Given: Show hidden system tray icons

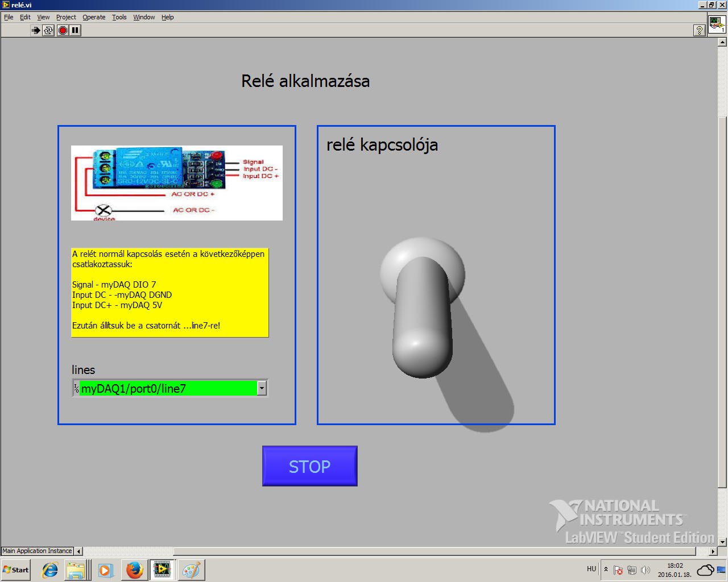Looking at the screenshot, I should click(606, 569).
